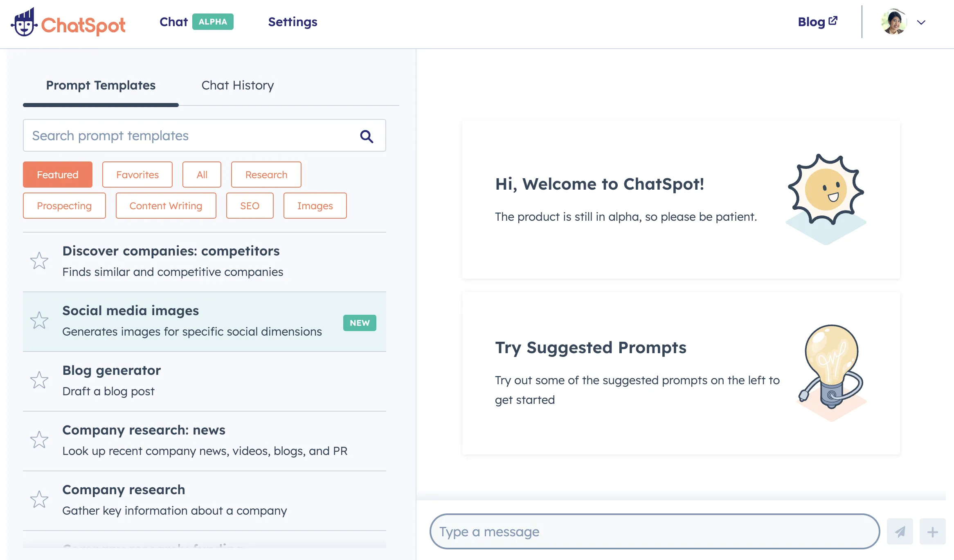
Task: Toggle favorite star for Social media images
Action: [x=39, y=320]
